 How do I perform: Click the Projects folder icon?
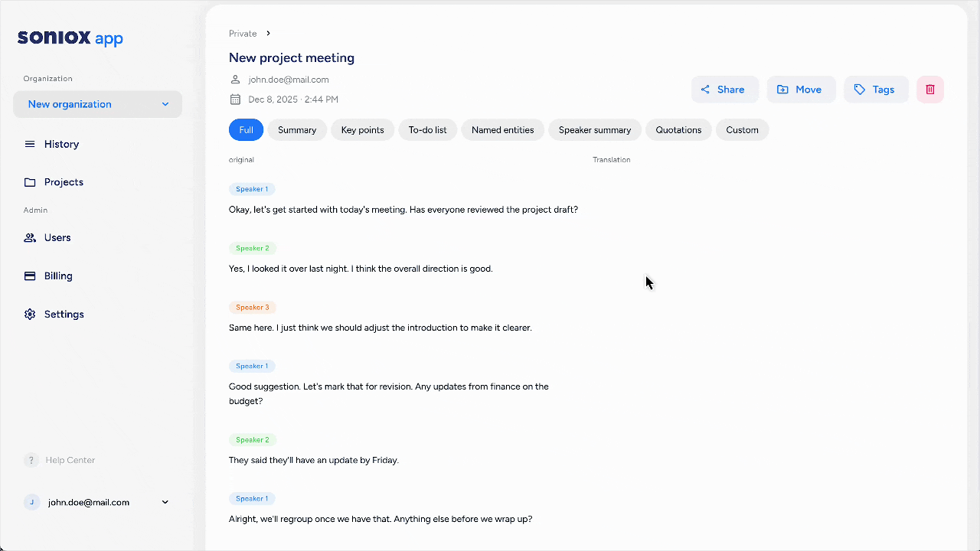pos(30,182)
